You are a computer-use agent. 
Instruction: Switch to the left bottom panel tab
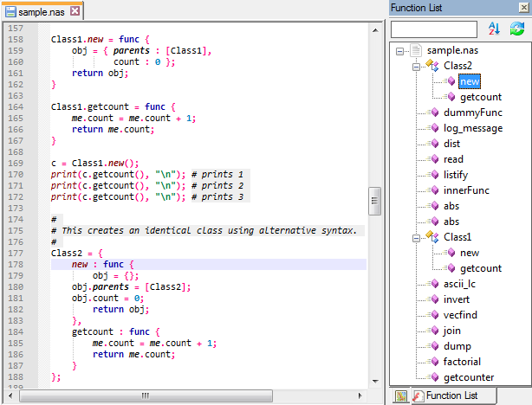tap(401, 395)
